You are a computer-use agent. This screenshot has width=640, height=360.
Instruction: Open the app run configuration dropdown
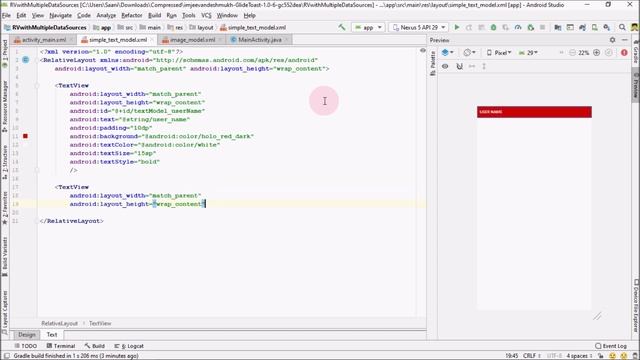pyautogui.click(x=368, y=27)
